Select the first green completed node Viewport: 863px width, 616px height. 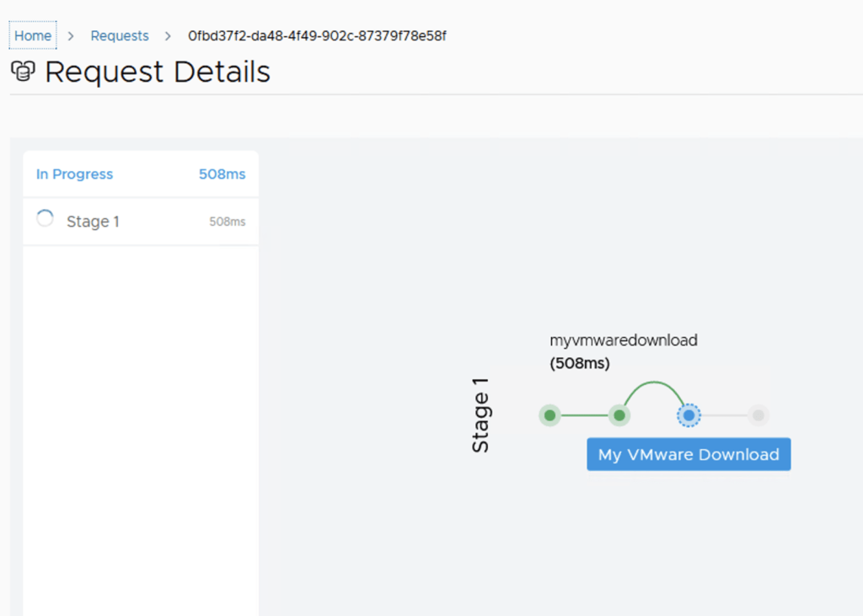[549, 415]
